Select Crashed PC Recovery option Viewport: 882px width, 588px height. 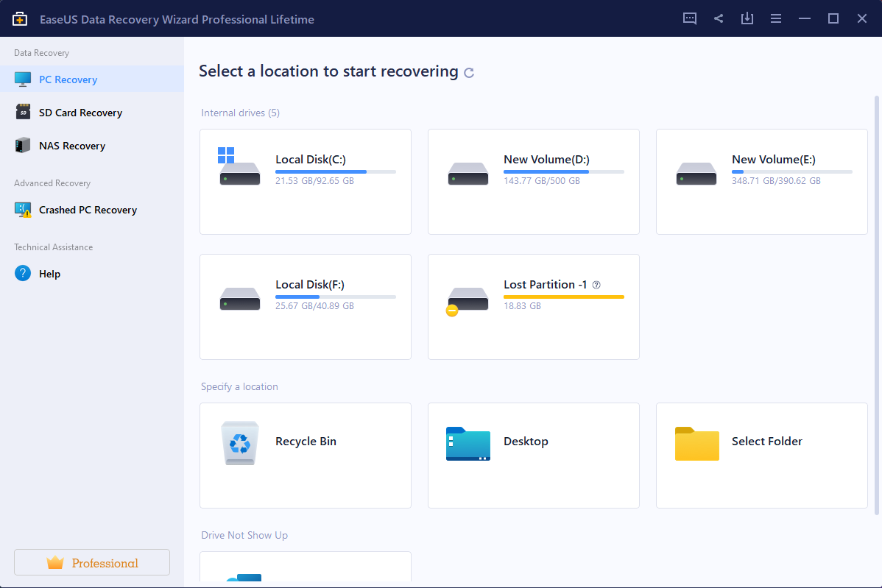tap(88, 210)
